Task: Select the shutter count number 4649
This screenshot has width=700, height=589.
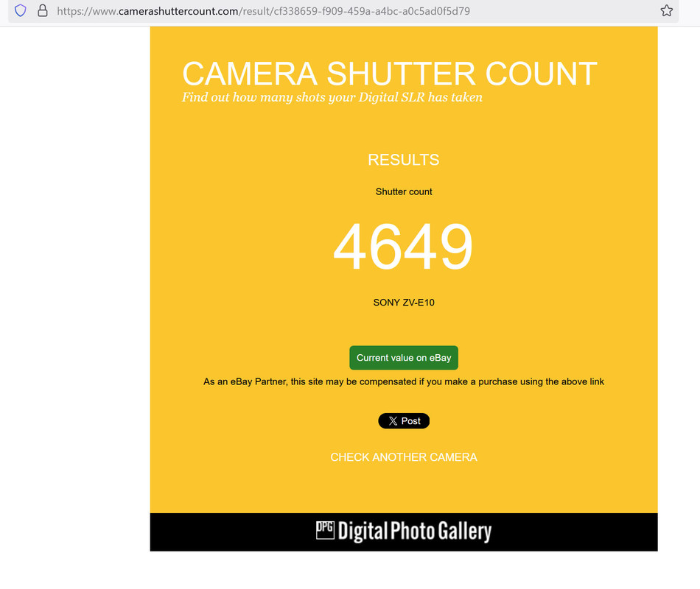Action: point(403,247)
